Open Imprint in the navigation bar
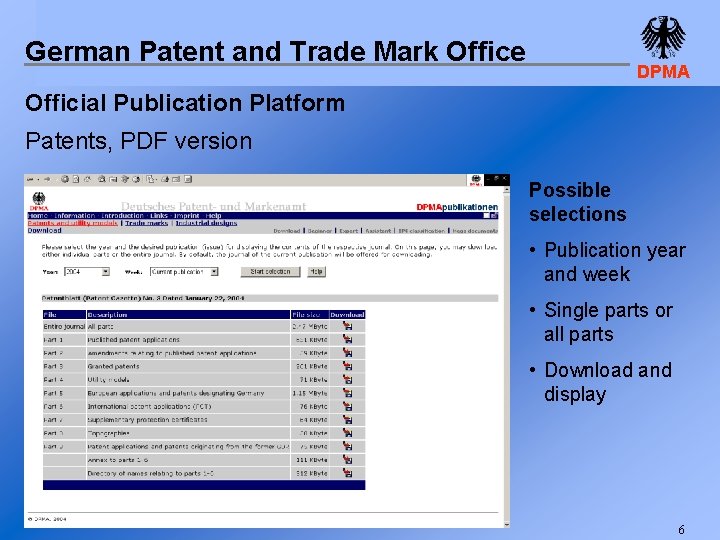Viewport: 720px width, 540px height. [186, 216]
